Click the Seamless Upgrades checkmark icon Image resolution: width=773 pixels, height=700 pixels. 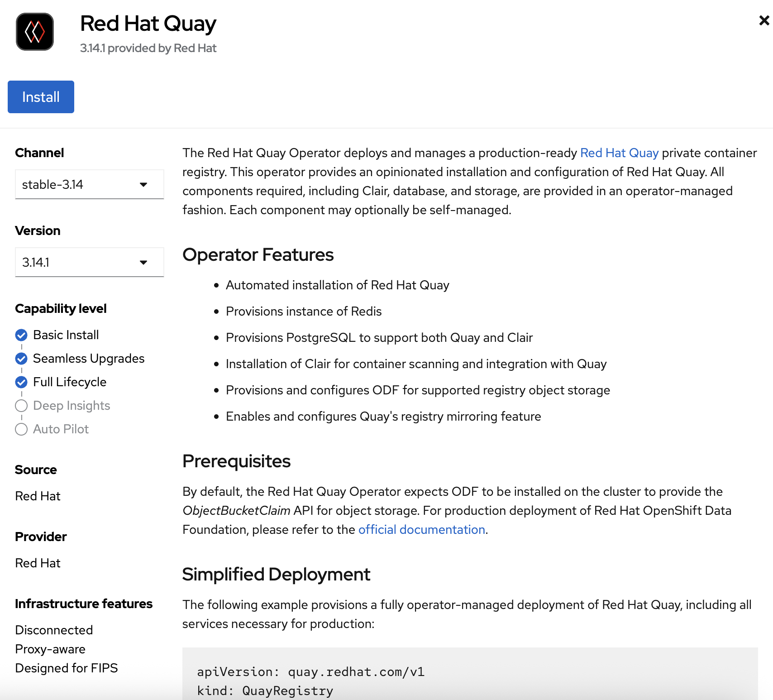pos(21,359)
